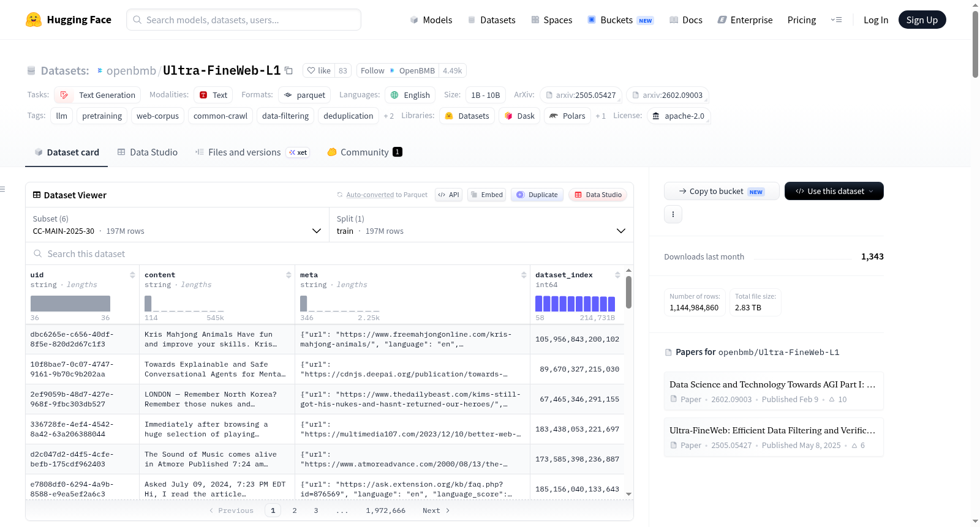Expand Use this dataset dropdown

[834, 191]
